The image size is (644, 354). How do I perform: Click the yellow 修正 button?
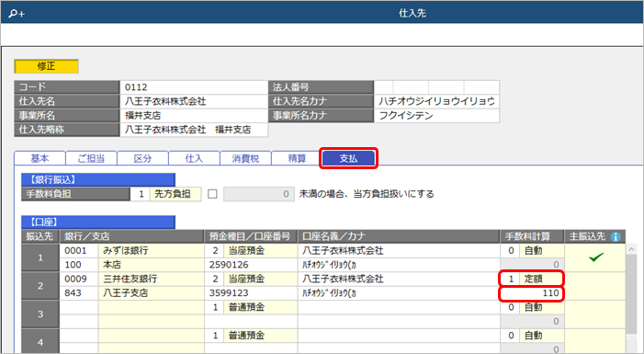tap(47, 66)
